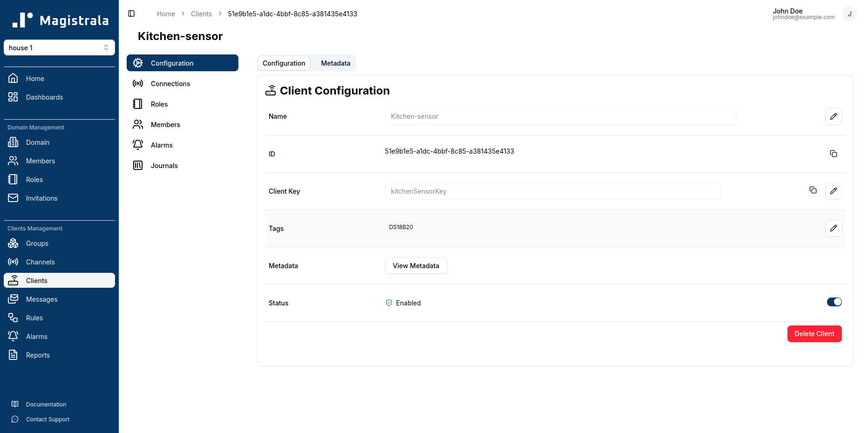Open the Rules section
The height and width of the screenshot is (433, 868).
click(x=34, y=318)
